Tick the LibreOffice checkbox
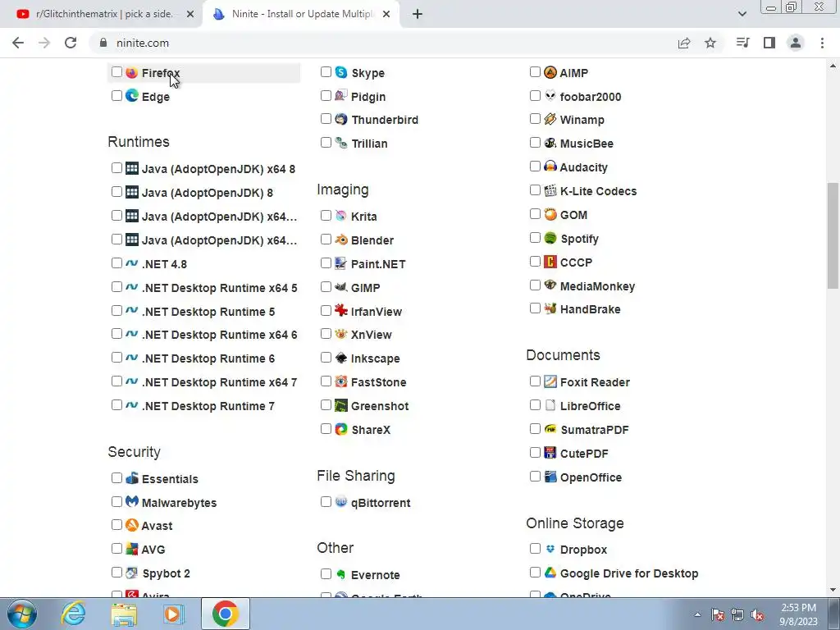 (535, 405)
